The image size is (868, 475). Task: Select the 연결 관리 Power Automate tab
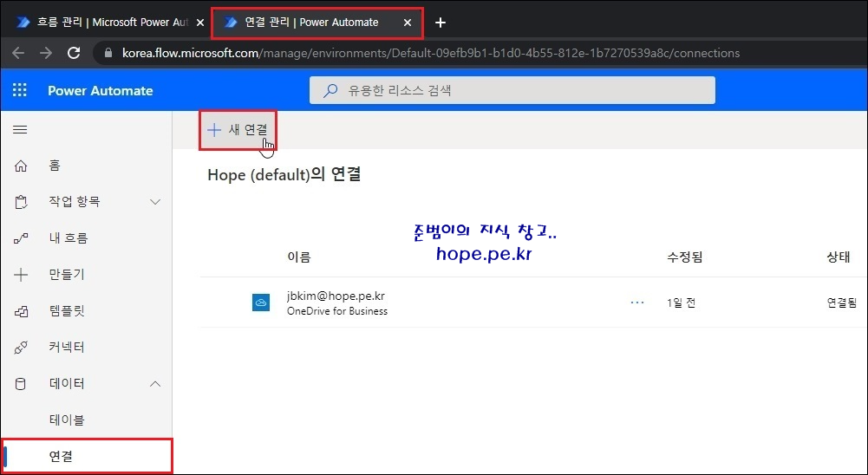pos(317,23)
